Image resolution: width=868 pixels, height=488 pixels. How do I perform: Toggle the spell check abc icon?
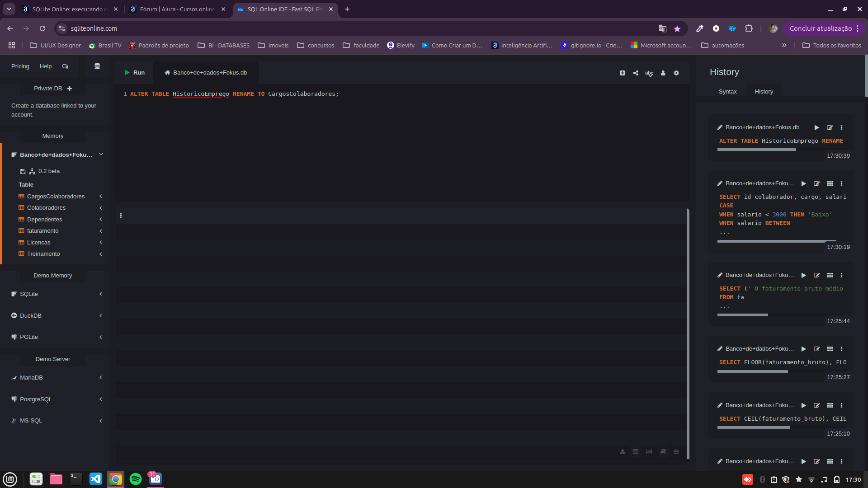point(649,73)
